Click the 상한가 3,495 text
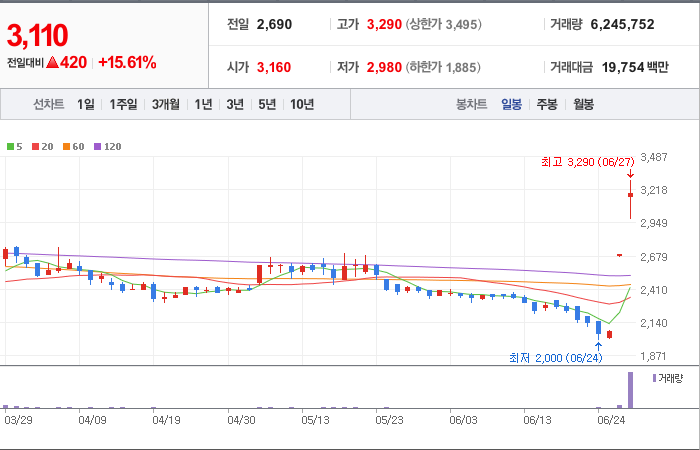Viewport: 700px width, 450px height. coord(444,24)
